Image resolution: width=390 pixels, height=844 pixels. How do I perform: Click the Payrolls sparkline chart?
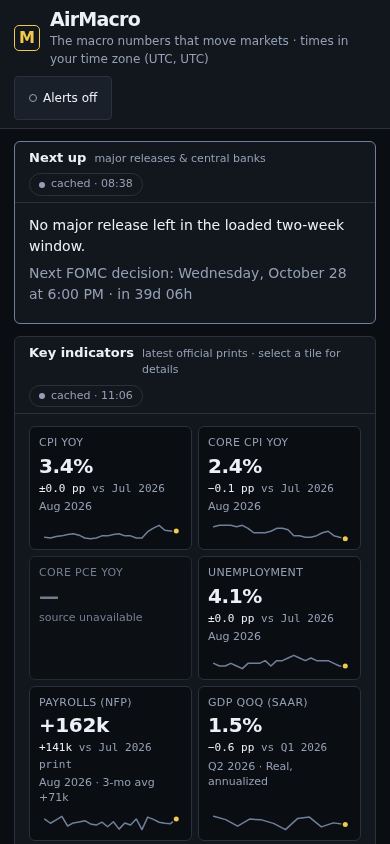pyautogui.click(x=111, y=822)
